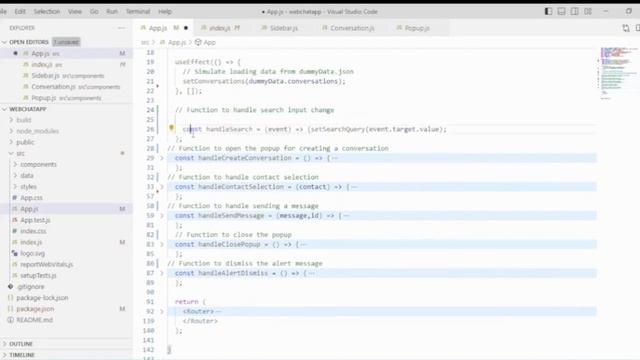Unfold the Router block at line 92
The height and width of the screenshot is (360, 640).
(x=162, y=311)
